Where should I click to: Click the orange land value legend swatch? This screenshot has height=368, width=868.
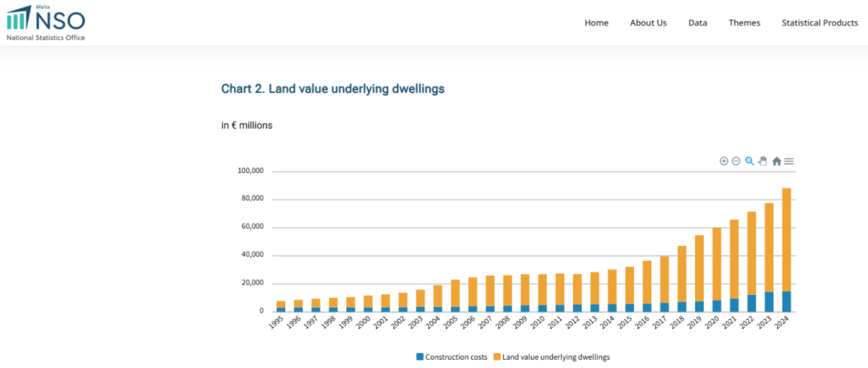coord(497,356)
